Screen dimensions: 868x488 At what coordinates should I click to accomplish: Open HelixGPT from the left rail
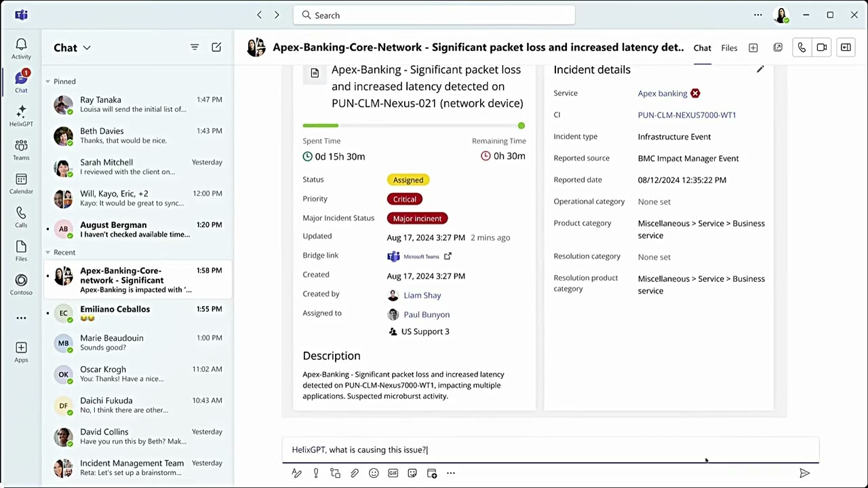(21, 115)
